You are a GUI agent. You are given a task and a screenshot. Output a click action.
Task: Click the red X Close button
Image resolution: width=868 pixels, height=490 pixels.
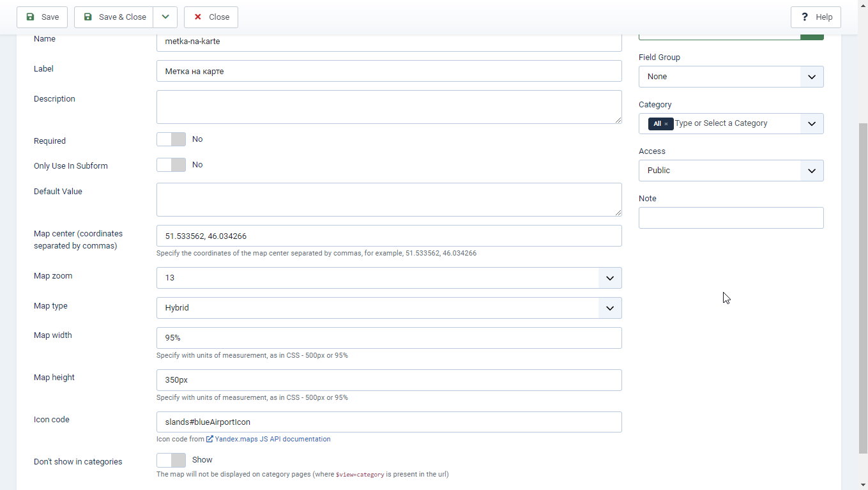tap(211, 17)
